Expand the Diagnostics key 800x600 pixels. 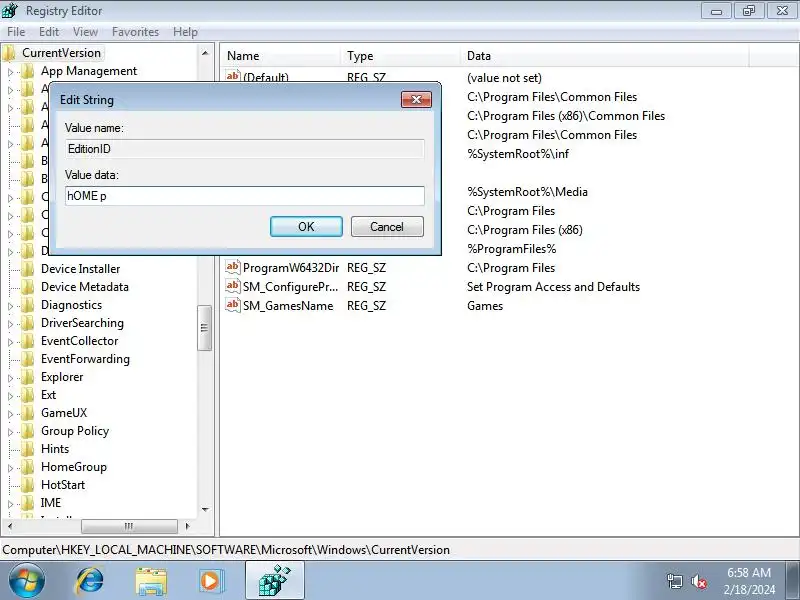pos(10,306)
